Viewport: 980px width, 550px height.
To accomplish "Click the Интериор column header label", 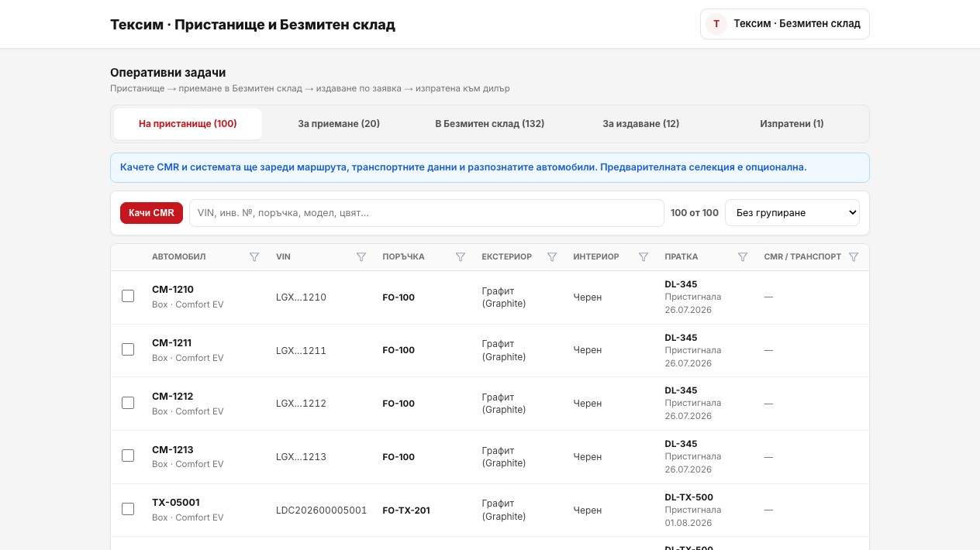I will (596, 257).
